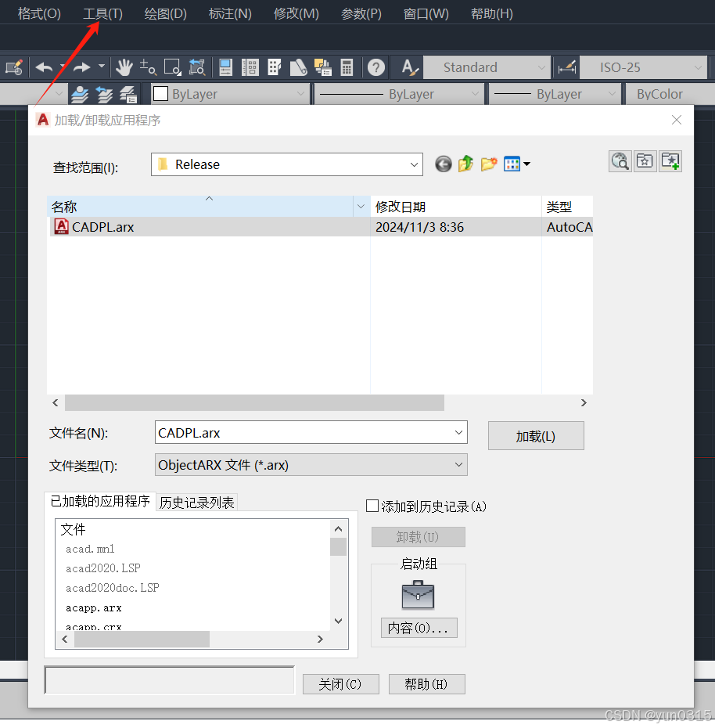Open the QuickCalc calculator icon
The image size is (715, 728).
(x=347, y=68)
